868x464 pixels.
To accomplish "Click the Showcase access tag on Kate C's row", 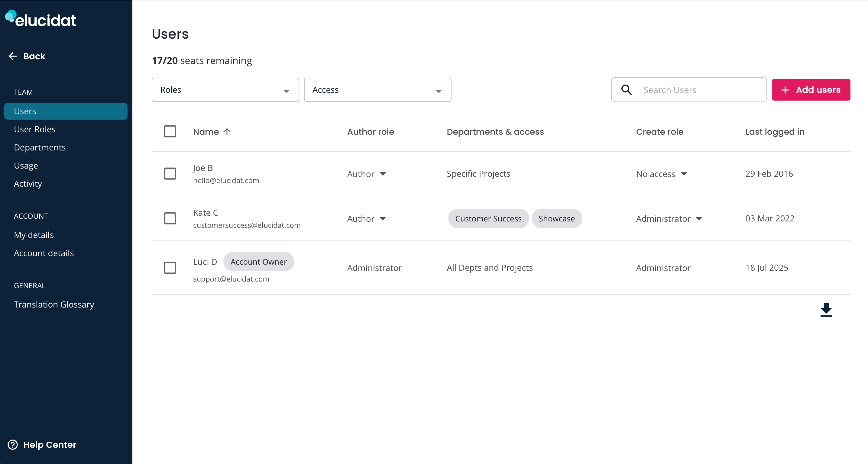I will (557, 218).
